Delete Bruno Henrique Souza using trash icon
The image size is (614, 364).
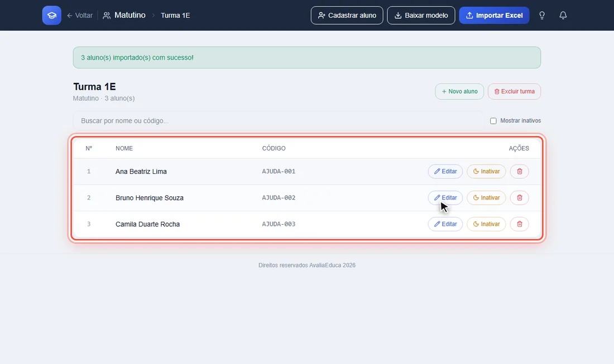point(520,198)
